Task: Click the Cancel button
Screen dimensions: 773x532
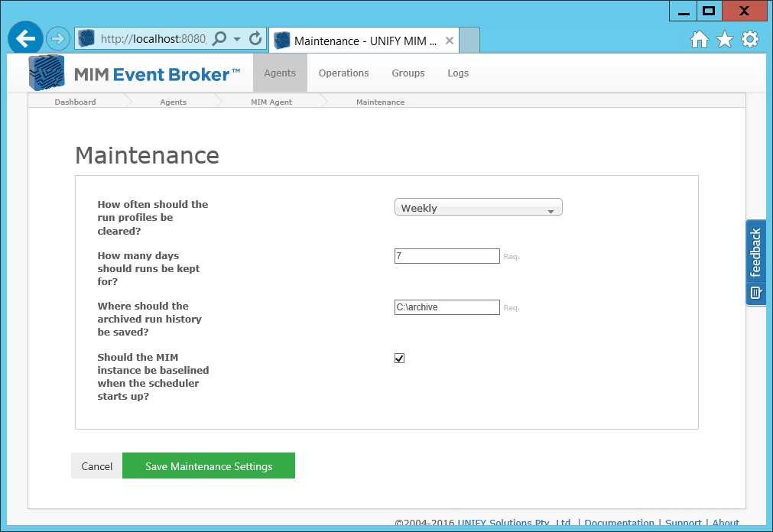Action: click(x=96, y=466)
